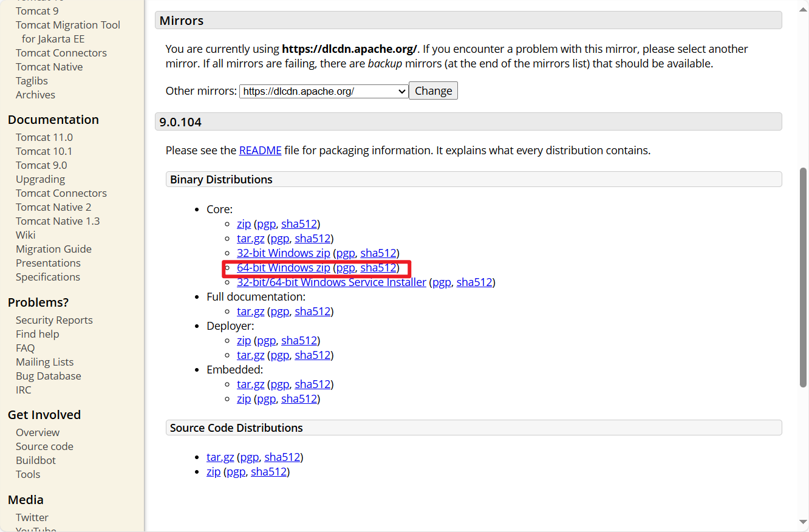Open the Tools link
This screenshot has width=809, height=532.
point(28,474)
